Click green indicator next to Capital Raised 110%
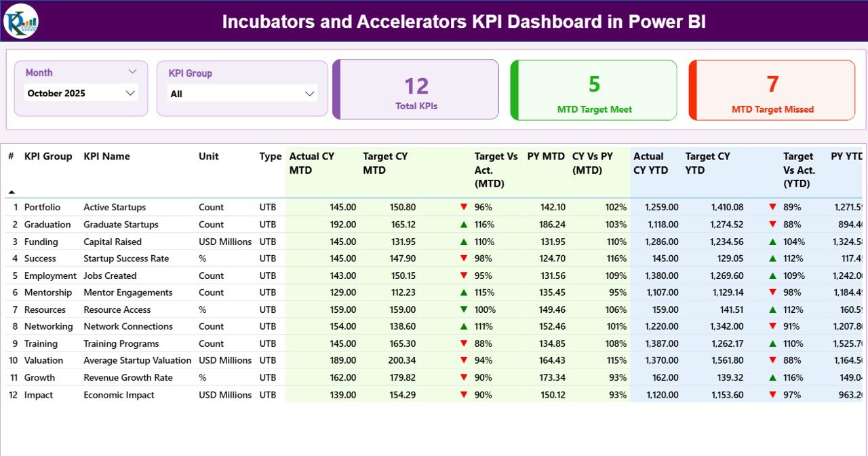 464,241
